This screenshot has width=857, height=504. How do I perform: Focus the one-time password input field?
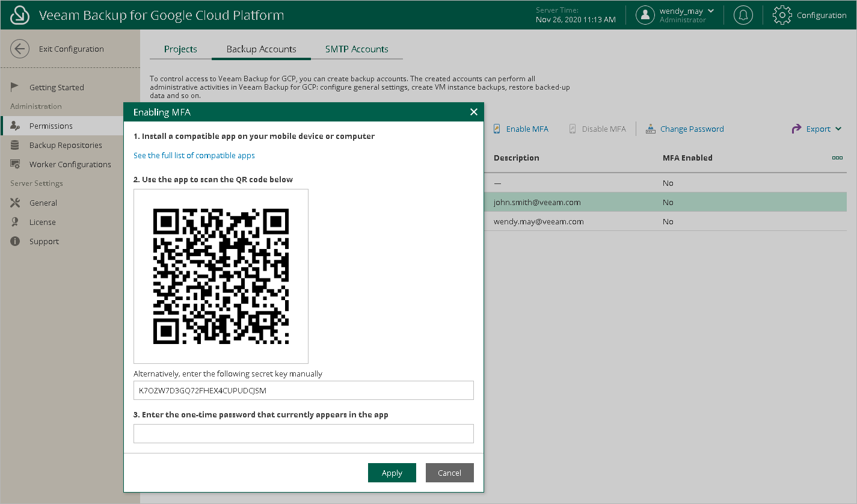[304, 434]
